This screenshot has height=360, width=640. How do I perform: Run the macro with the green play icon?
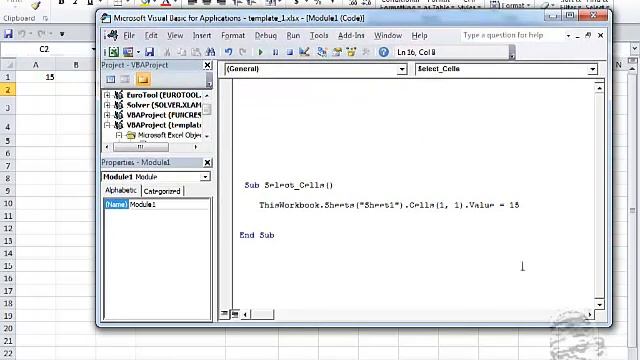261,52
